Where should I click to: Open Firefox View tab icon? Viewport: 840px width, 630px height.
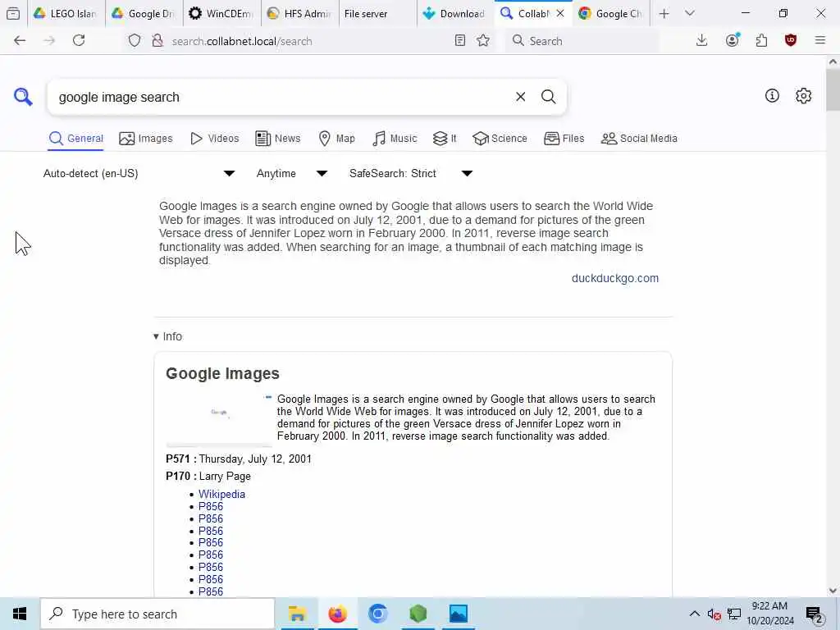pos(13,14)
